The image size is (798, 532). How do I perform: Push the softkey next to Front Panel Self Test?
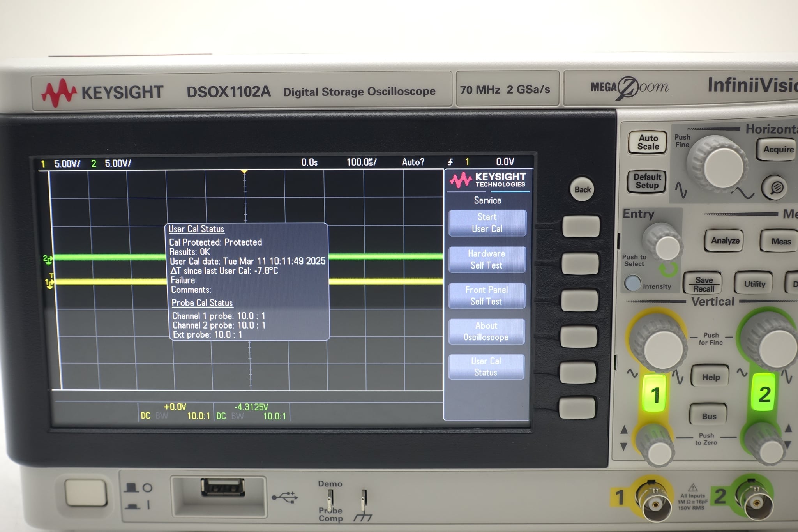(x=579, y=300)
